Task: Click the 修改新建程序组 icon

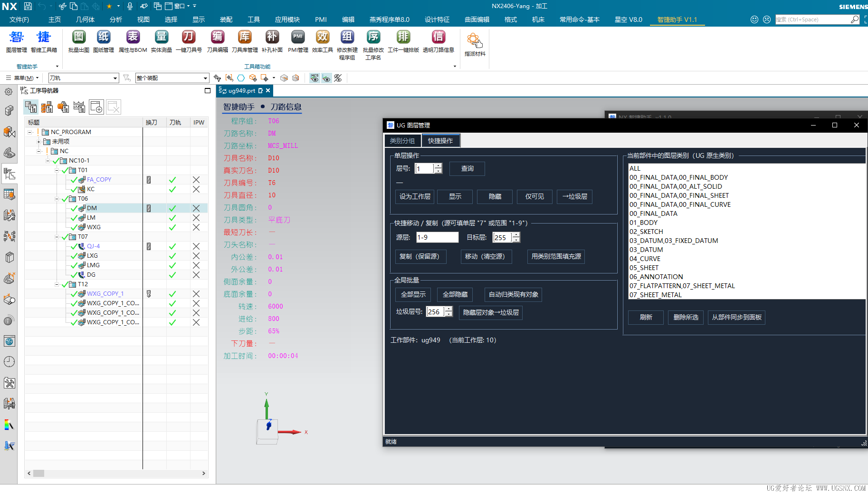Action: 347,45
